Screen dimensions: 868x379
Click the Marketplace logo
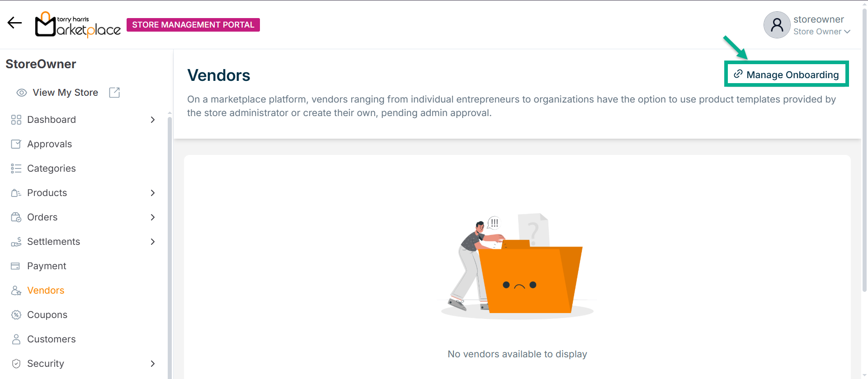click(x=78, y=24)
